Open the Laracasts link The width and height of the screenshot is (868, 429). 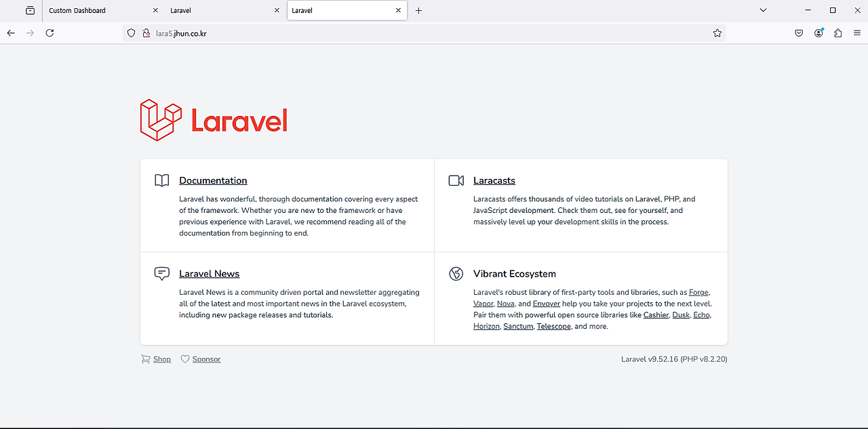coord(494,180)
